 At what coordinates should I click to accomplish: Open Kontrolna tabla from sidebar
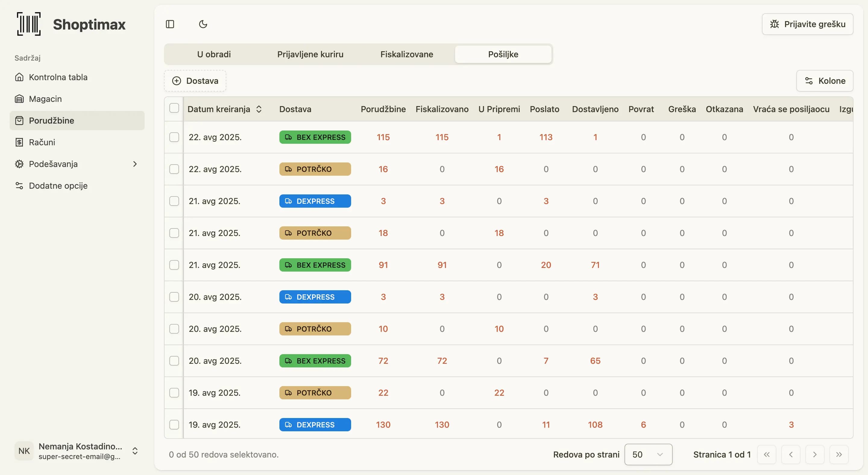pyautogui.click(x=58, y=77)
